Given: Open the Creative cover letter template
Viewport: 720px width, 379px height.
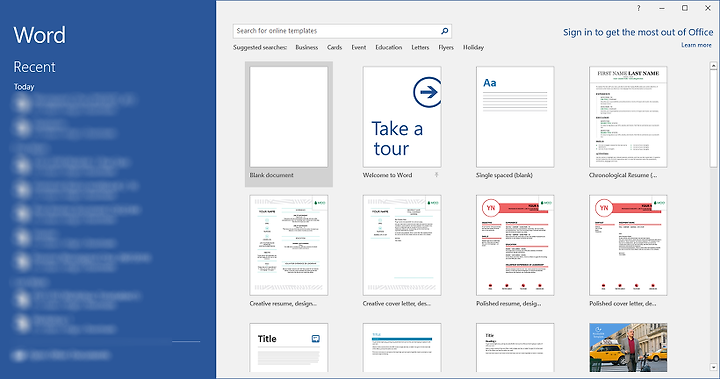Looking at the screenshot, I should (402, 245).
